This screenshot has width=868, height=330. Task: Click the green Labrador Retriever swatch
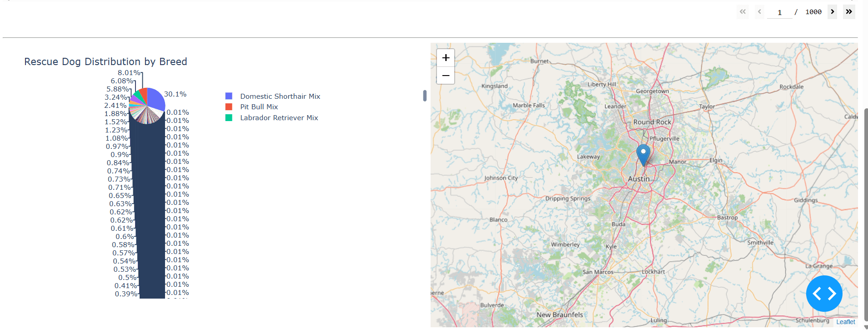click(x=229, y=117)
